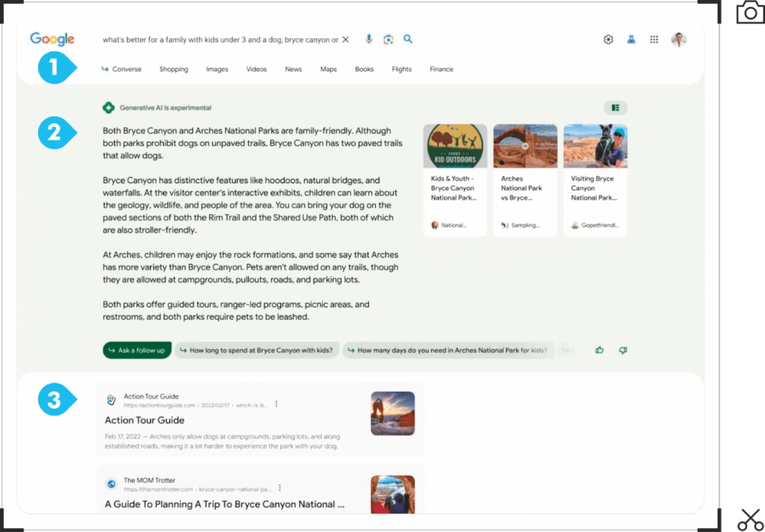Switch to the Converse tab
The width and height of the screenshot is (765, 532).
(x=122, y=69)
